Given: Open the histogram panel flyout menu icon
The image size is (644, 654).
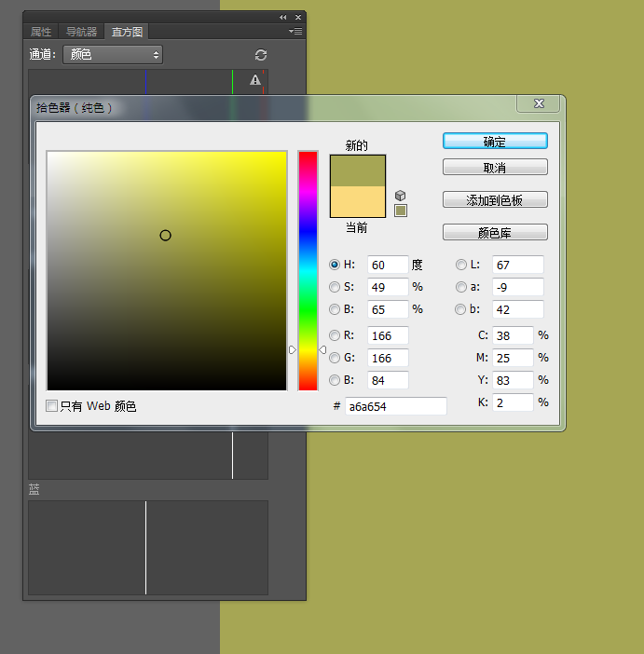Looking at the screenshot, I should point(295,32).
